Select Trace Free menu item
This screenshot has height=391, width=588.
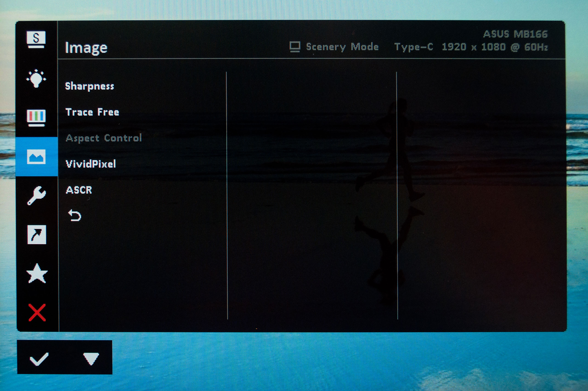[x=92, y=112]
